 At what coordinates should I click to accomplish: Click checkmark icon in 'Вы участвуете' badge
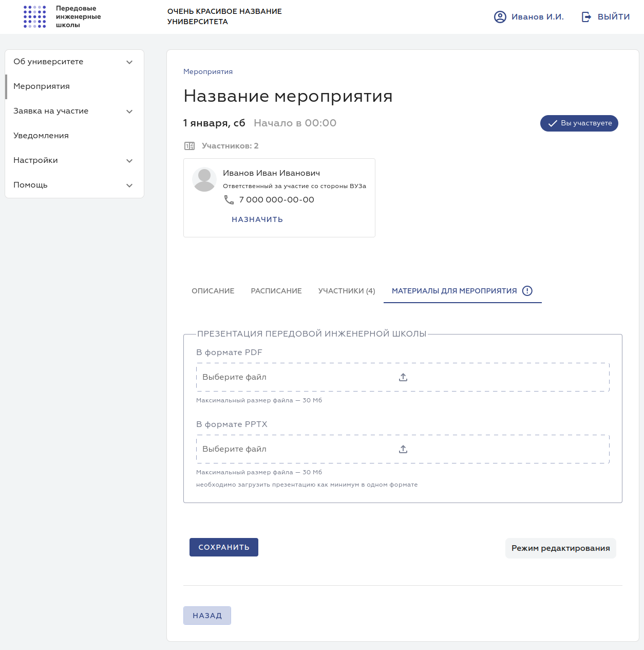point(553,123)
